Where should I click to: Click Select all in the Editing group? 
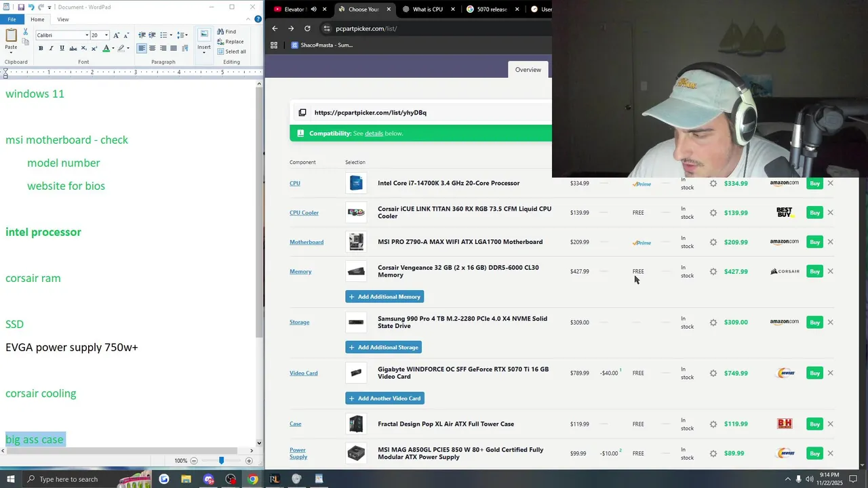tap(231, 52)
